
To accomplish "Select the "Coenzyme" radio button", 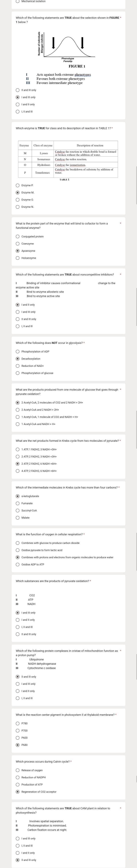I will [18, 244].
